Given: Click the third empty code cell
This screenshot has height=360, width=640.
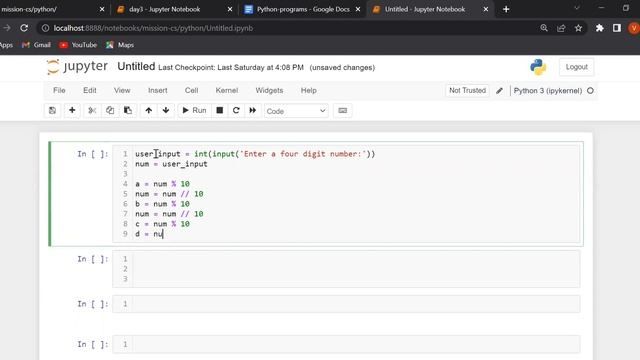Looking at the screenshot, I should [346, 304].
